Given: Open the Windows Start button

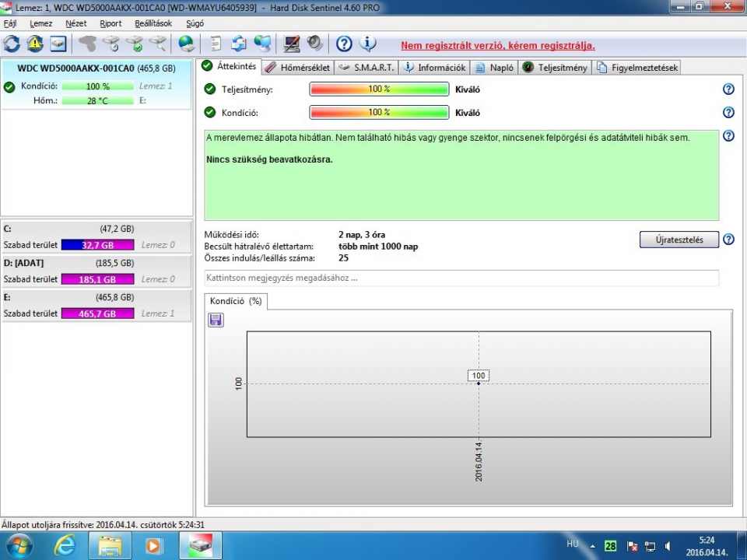Looking at the screenshot, I should [19, 546].
